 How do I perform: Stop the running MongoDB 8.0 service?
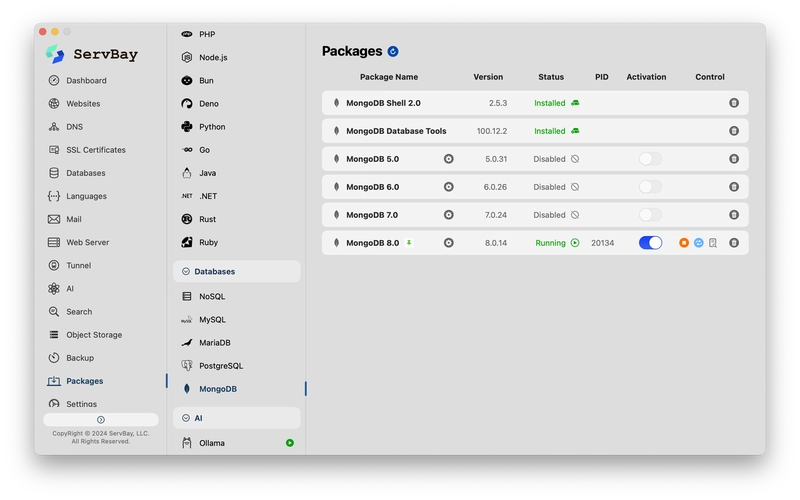pos(684,243)
